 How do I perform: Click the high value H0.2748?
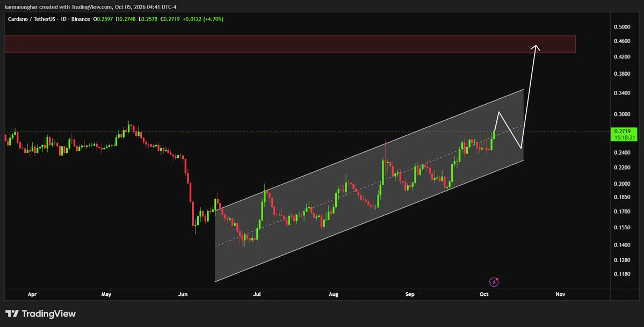(126, 19)
